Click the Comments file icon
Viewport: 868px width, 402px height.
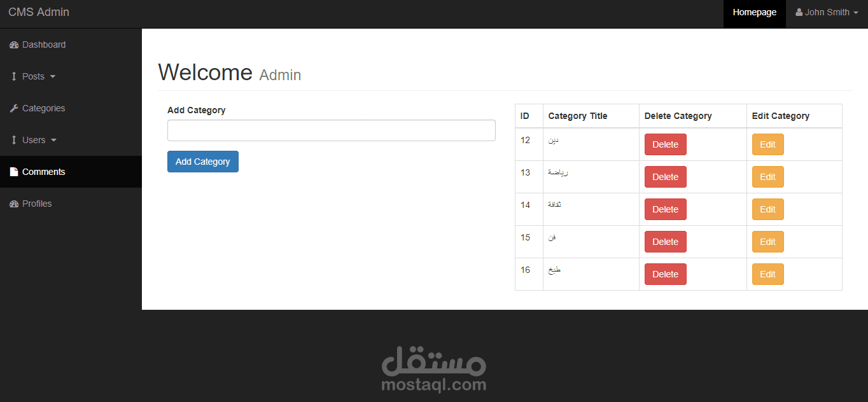14,172
